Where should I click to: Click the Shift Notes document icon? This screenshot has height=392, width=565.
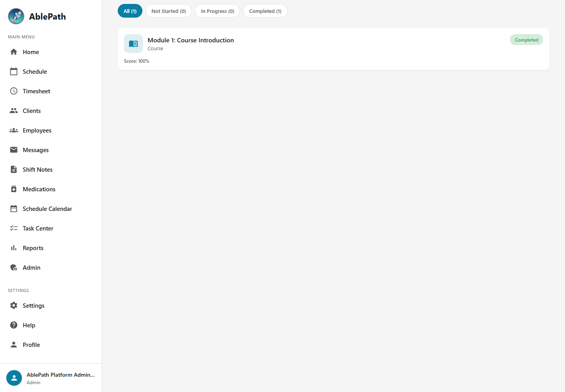[14, 169]
